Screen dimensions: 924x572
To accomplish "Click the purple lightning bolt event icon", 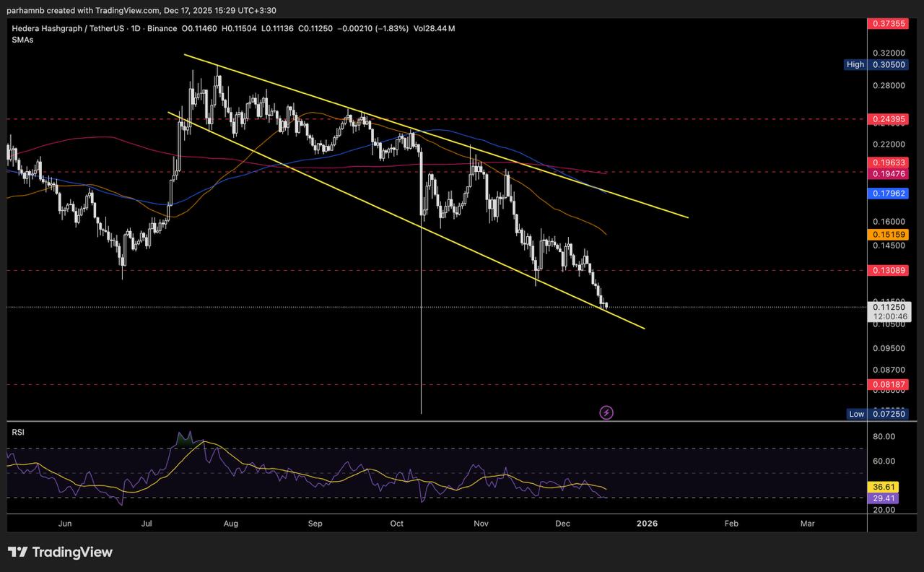I will [606, 412].
